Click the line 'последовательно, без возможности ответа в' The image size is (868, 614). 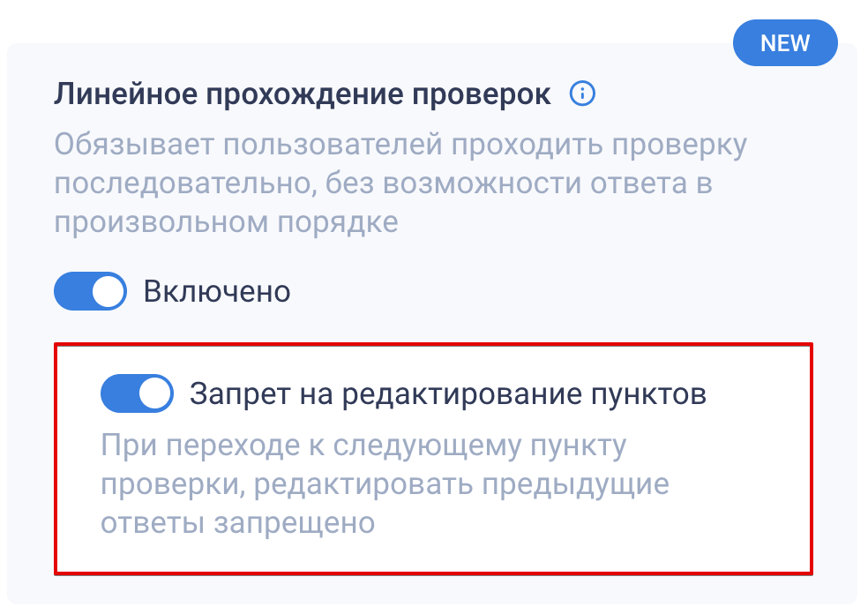[383, 183]
